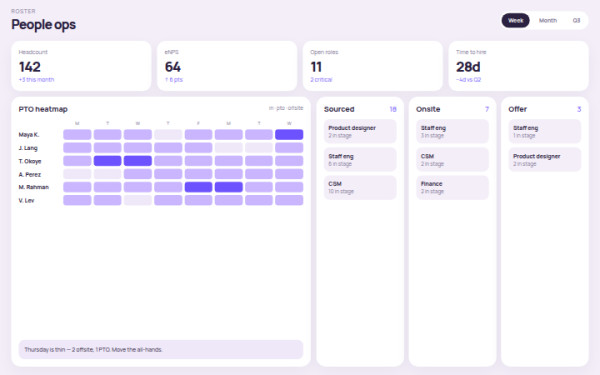Click the Maya K. row name
Image resolution: width=600 pixels, height=375 pixels.
tap(29, 135)
